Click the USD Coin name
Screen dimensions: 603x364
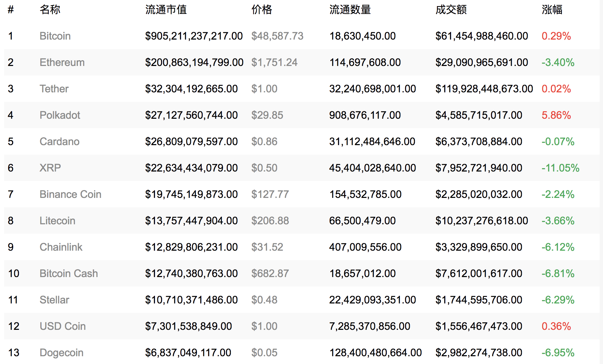62,326
